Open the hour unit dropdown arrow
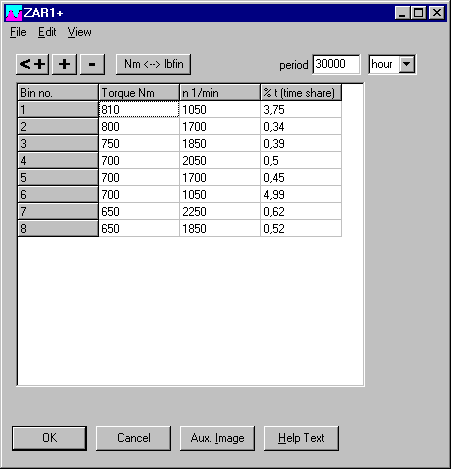Screen dimensions: 451x469 (407, 64)
